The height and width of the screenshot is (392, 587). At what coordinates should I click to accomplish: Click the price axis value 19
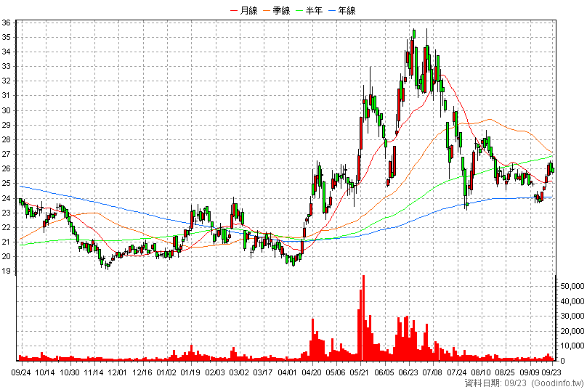tap(6, 271)
